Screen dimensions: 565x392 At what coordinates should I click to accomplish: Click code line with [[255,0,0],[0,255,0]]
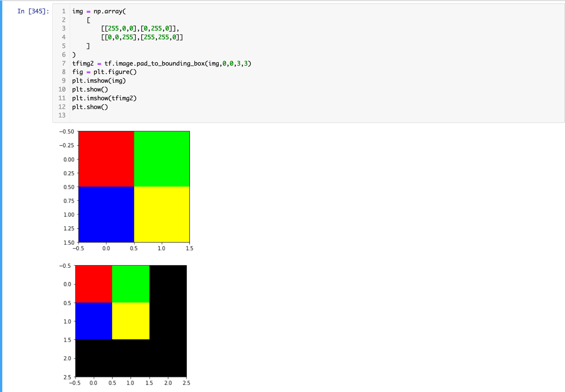pos(140,28)
